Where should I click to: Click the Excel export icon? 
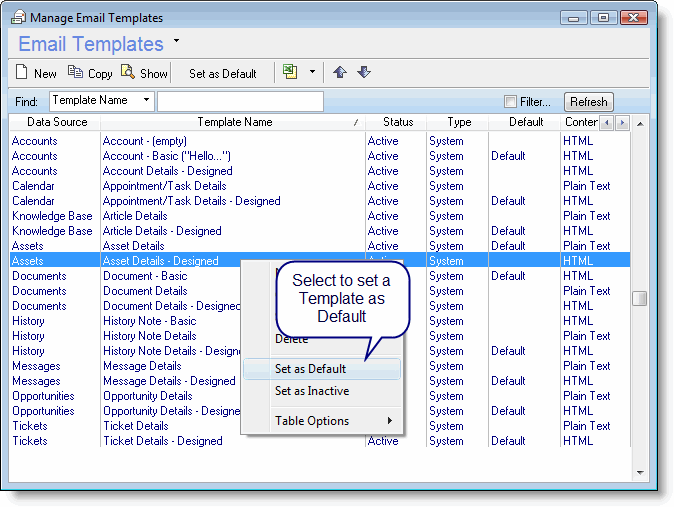pyautogui.click(x=291, y=72)
